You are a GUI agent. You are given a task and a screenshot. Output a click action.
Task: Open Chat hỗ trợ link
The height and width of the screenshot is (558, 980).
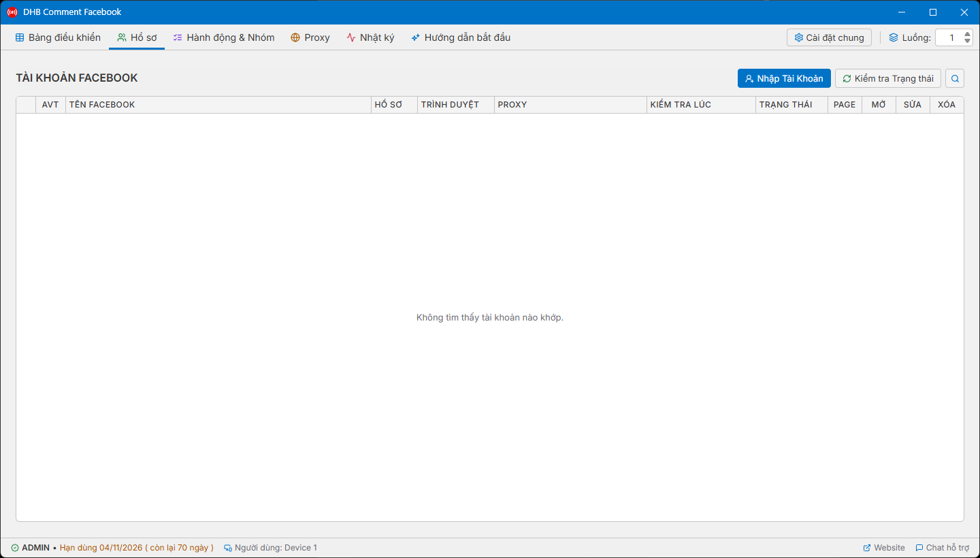[x=942, y=548]
